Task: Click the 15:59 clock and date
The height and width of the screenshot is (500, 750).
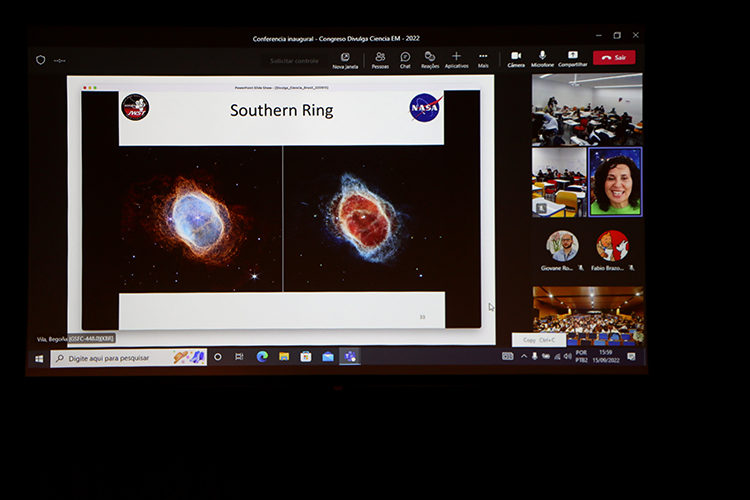Action: pyautogui.click(x=606, y=356)
